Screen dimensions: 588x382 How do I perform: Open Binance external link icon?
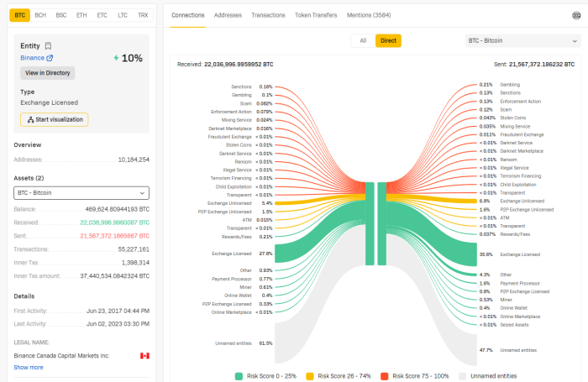[50, 58]
